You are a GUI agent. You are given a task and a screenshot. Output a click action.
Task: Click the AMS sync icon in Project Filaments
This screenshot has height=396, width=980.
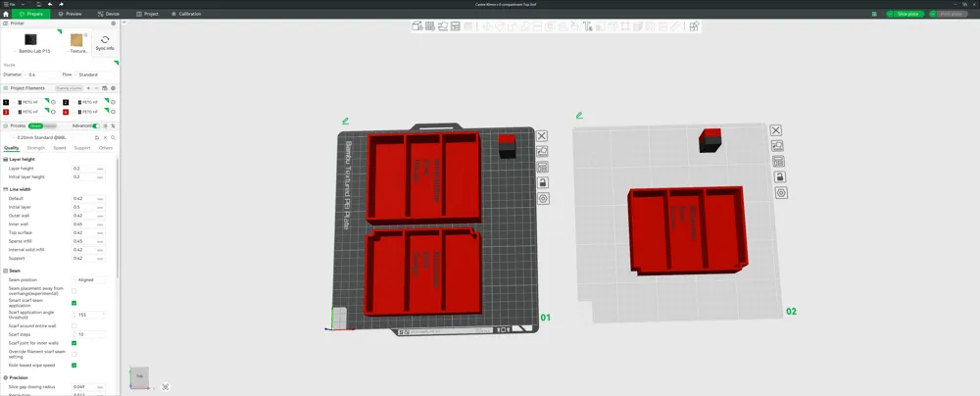[105, 88]
